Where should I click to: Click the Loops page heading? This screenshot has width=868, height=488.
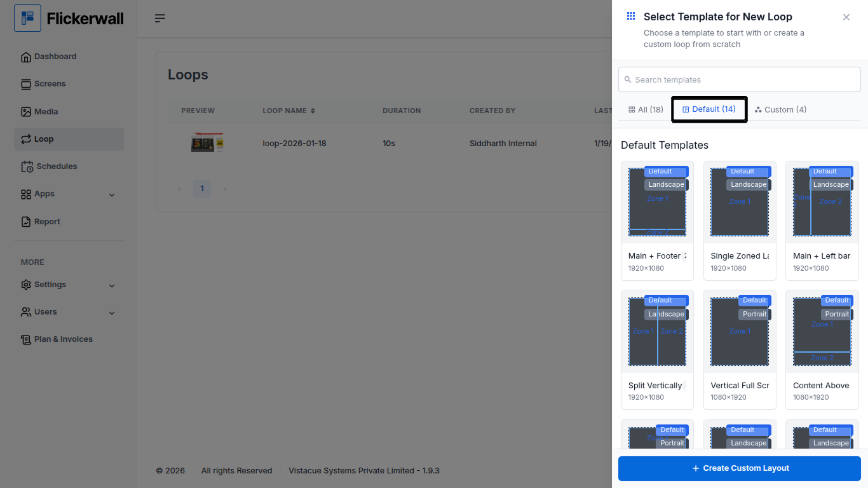tap(188, 75)
